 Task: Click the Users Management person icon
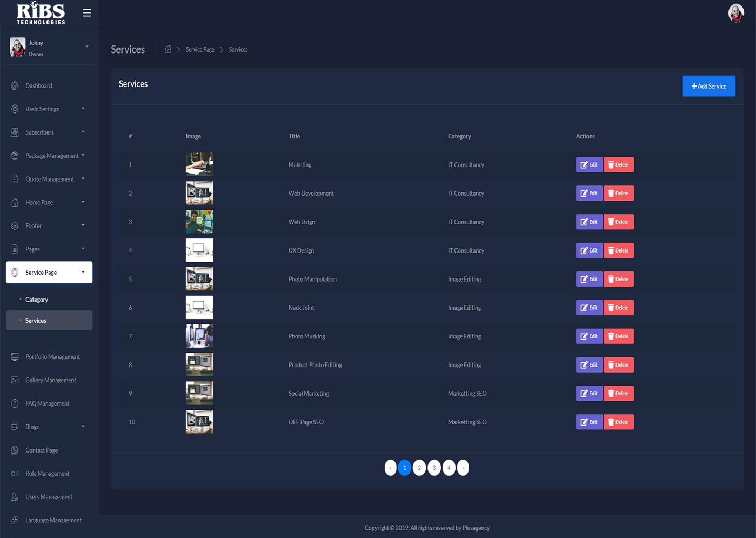pos(15,497)
